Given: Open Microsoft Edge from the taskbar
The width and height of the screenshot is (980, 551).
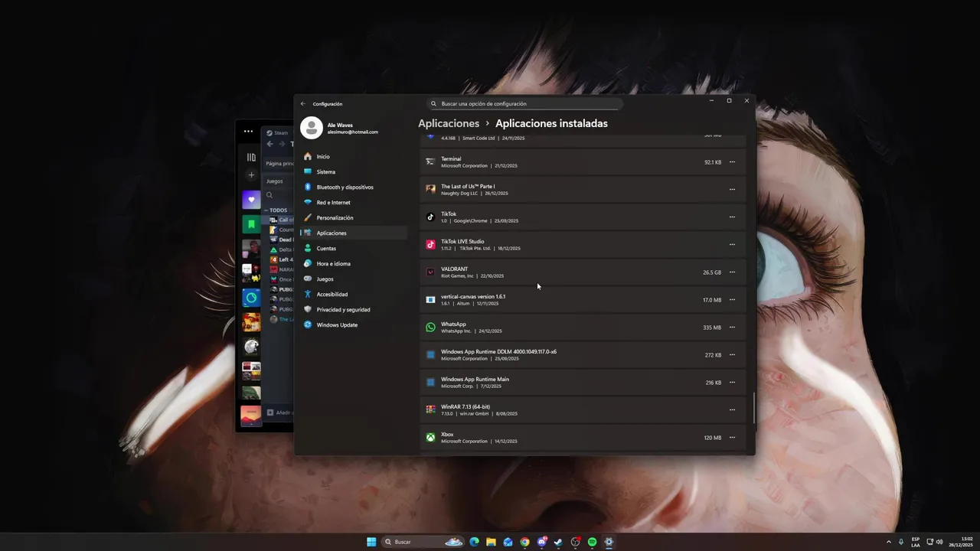Looking at the screenshot, I should pos(474,542).
